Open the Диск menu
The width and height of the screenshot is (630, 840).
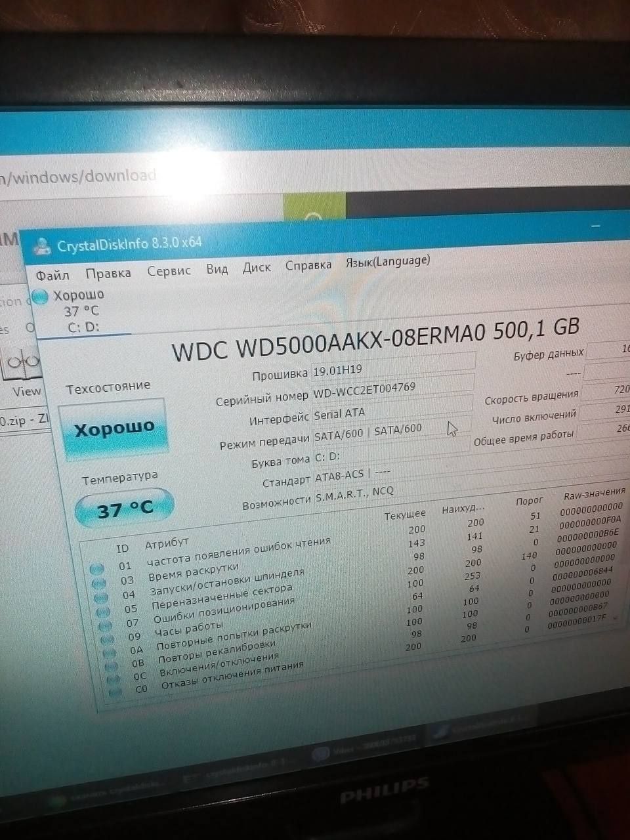point(256,268)
